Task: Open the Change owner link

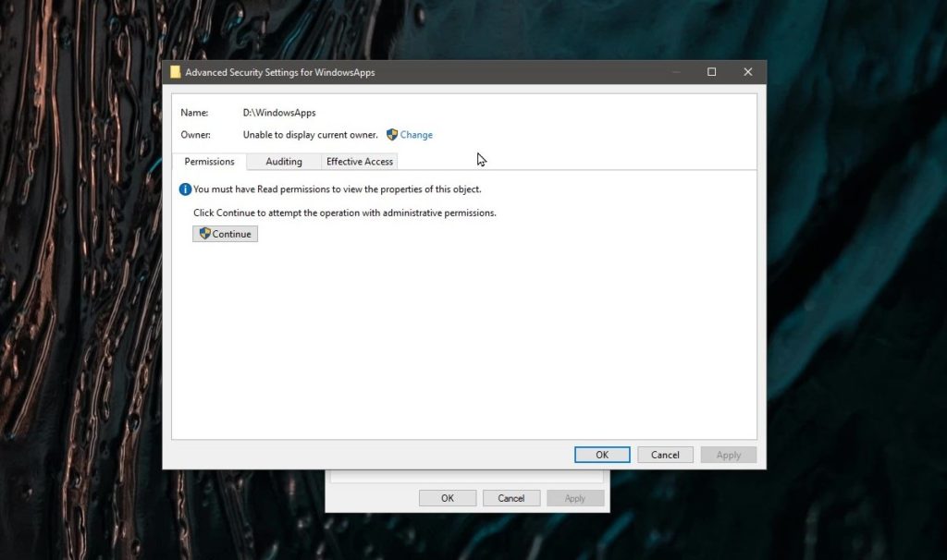Action: pyautogui.click(x=415, y=134)
